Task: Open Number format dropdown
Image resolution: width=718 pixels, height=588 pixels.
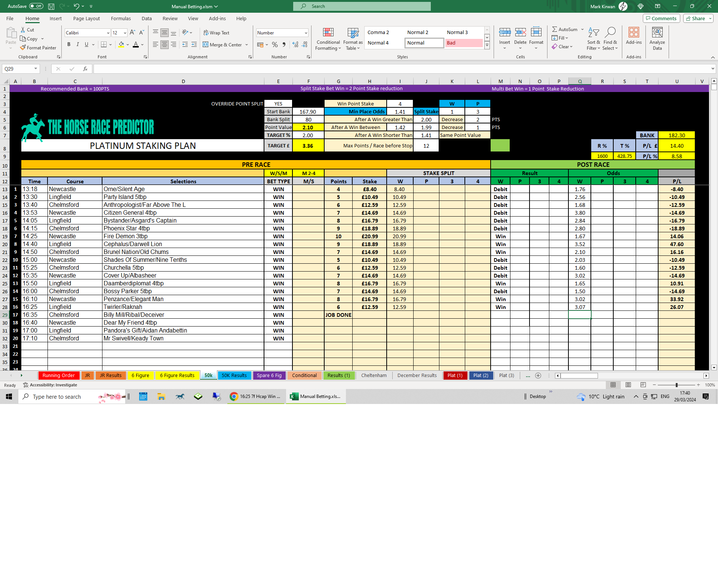Action: [x=306, y=33]
